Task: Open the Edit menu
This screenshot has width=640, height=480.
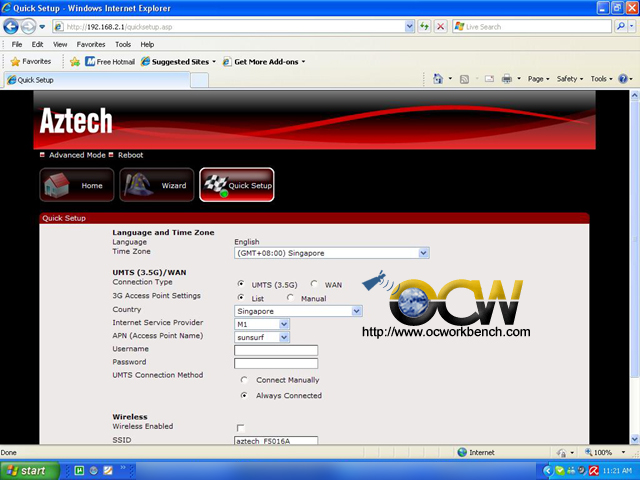Action: (37, 44)
